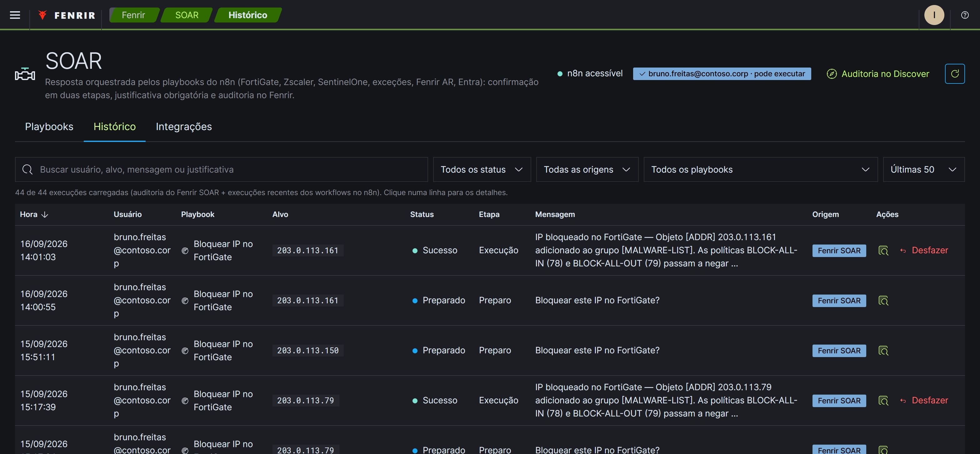This screenshot has width=980, height=454.
Task: Click the Origem column header
Action: (x=826, y=214)
